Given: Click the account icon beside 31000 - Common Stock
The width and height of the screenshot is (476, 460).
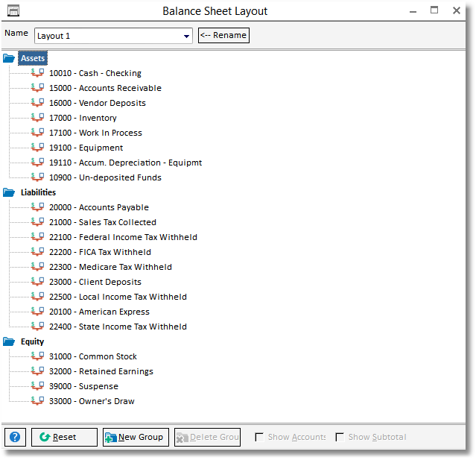Looking at the screenshot, I should pos(38,356).
